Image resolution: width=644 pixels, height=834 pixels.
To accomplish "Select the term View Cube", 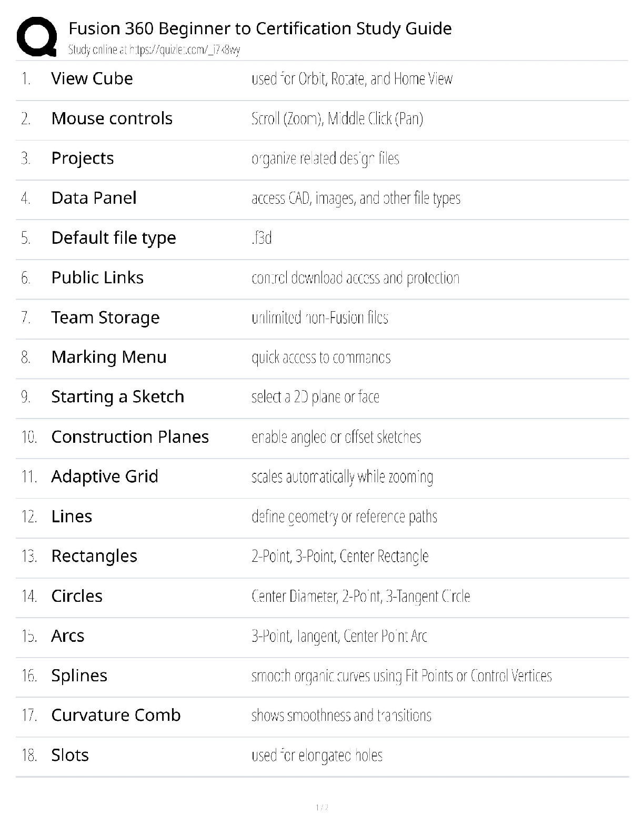I will 92,78.
